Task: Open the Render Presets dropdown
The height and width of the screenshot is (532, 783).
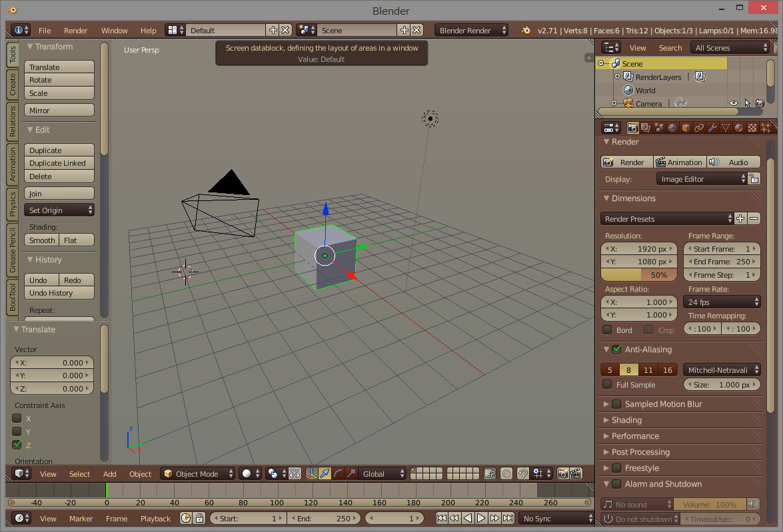Action: pyautogui.click(x=667, y=218)
